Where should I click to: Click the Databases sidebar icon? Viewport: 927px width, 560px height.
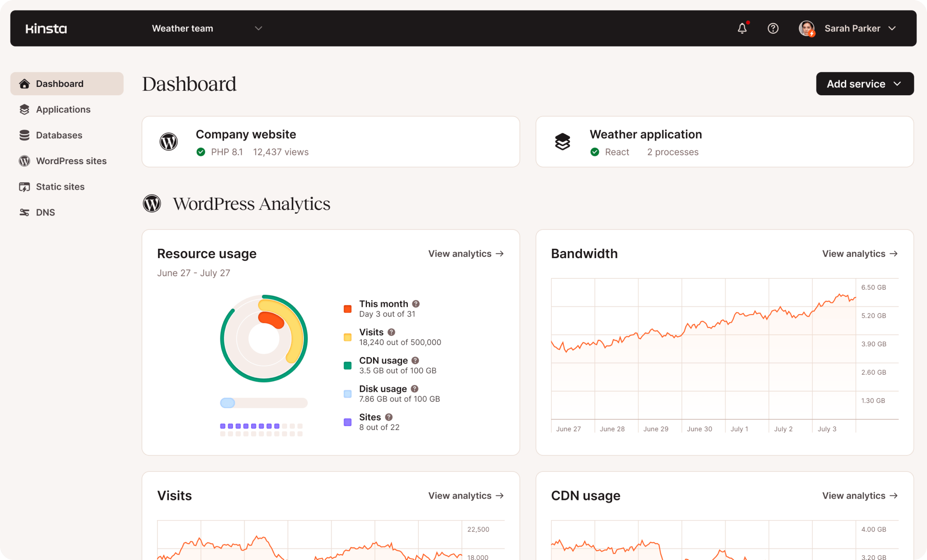tap(25, 135)
